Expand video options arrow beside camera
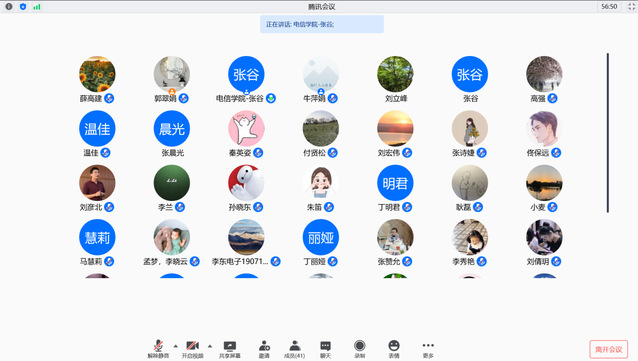Viewport: 638px width, 361px height. [210, 346]
